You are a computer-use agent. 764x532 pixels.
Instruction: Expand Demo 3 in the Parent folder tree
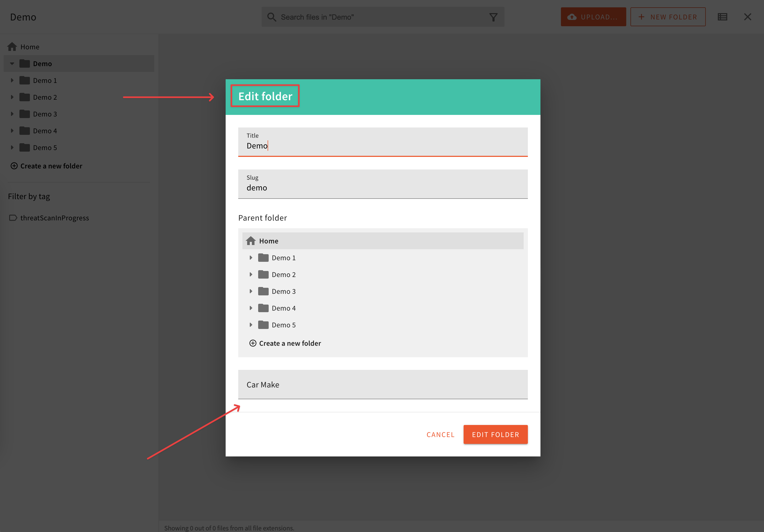251,291
